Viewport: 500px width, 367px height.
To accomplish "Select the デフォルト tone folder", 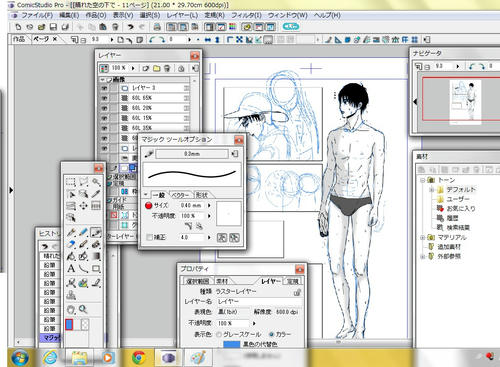I will point(461,190).
